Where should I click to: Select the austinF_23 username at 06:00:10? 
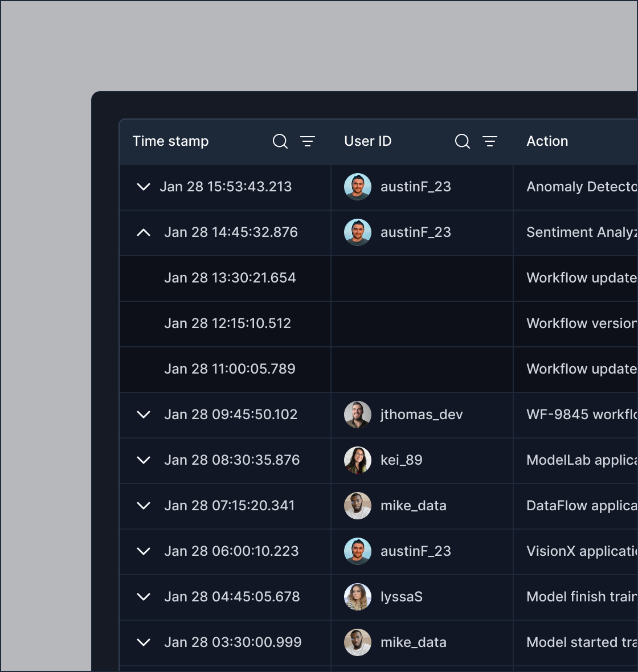tap(415, 551)
